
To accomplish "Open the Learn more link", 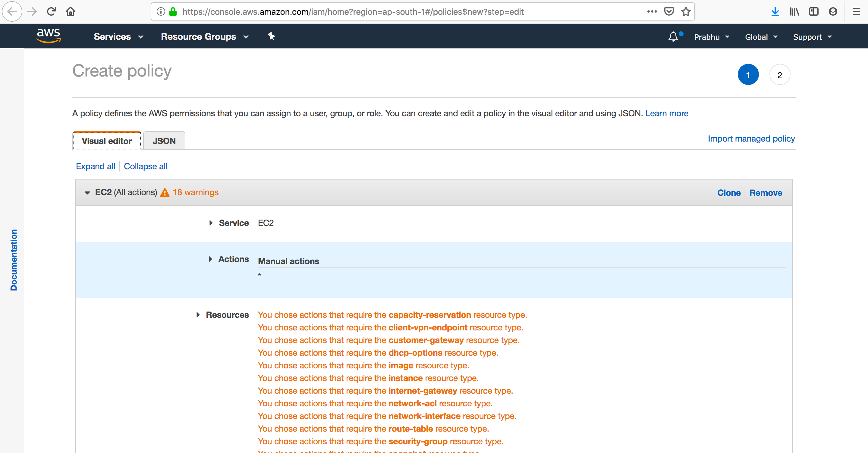I will tap(666, 114).
